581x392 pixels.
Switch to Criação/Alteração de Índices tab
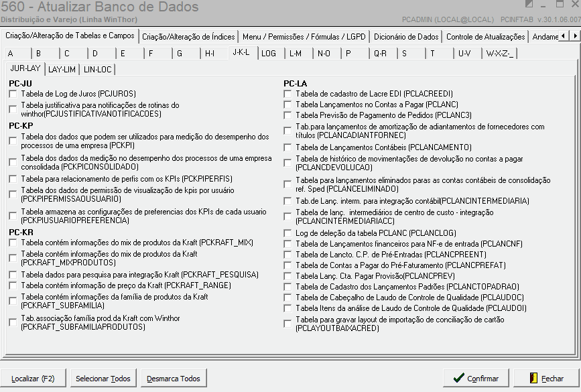tap(188, 37)
